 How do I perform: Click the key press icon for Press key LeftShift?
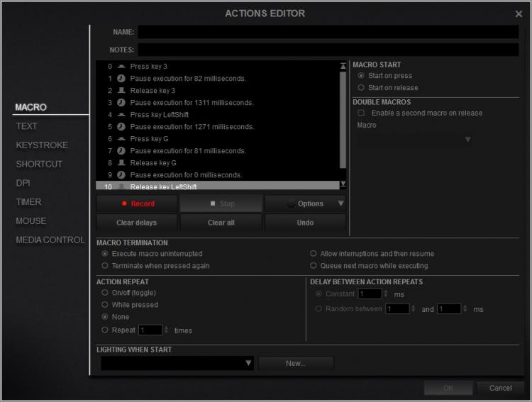pyautogui.click(x=121, y=115)
